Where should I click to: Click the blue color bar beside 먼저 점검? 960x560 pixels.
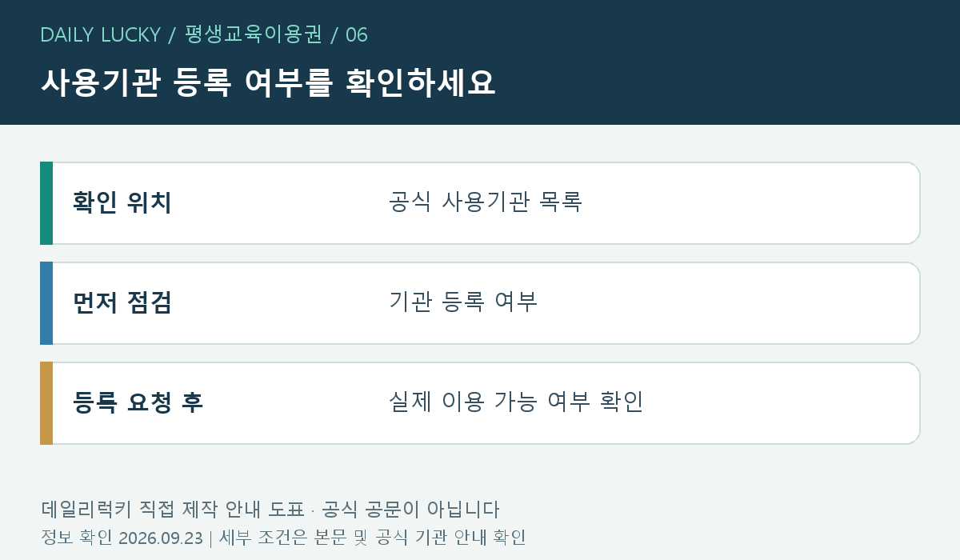(46, 303)
